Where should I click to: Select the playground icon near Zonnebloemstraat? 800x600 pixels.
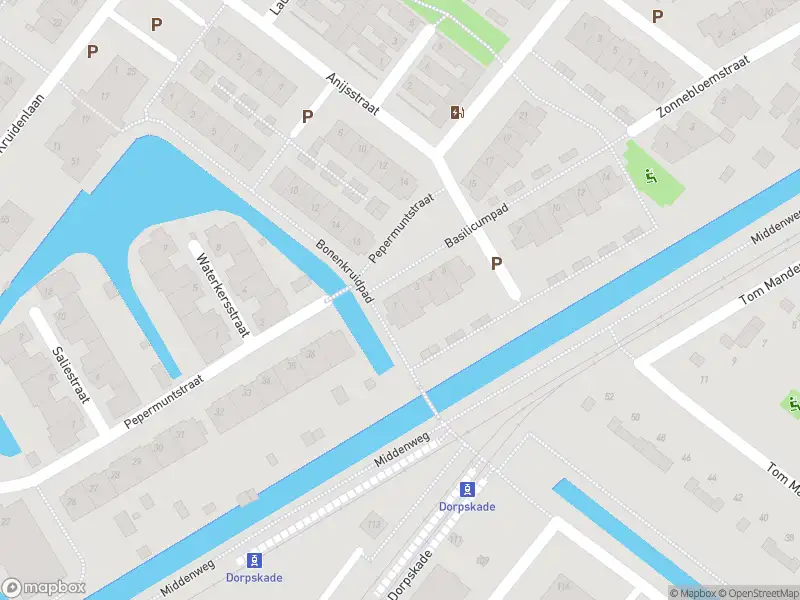click(651, 177)
